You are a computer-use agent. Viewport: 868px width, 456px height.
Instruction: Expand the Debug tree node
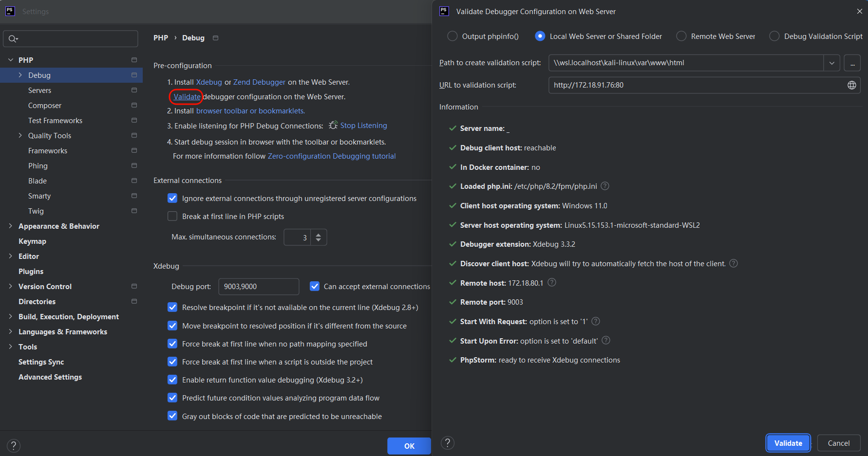(20, 75)
